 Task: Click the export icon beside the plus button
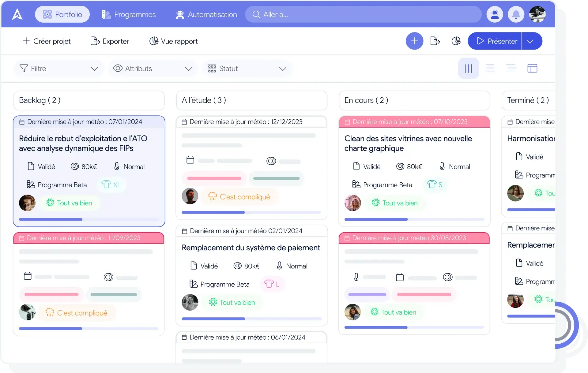pyautogui.click(x=435, y=41)
